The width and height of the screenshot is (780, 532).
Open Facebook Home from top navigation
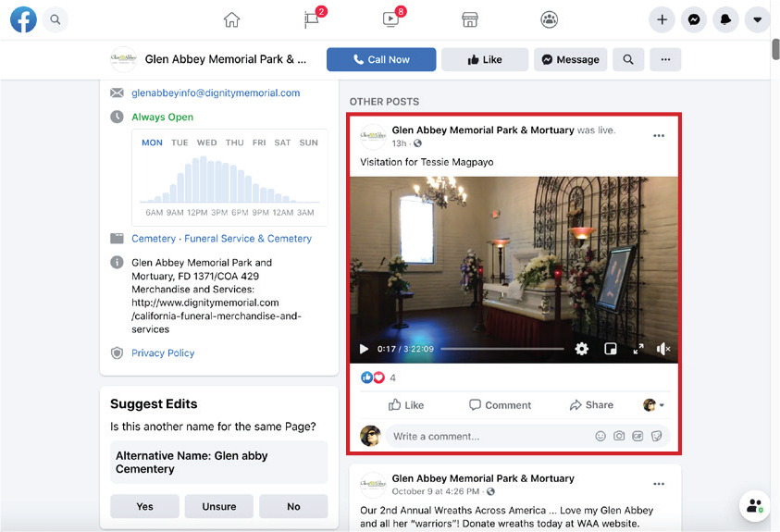pyautogui.click(x=231, y=19)
